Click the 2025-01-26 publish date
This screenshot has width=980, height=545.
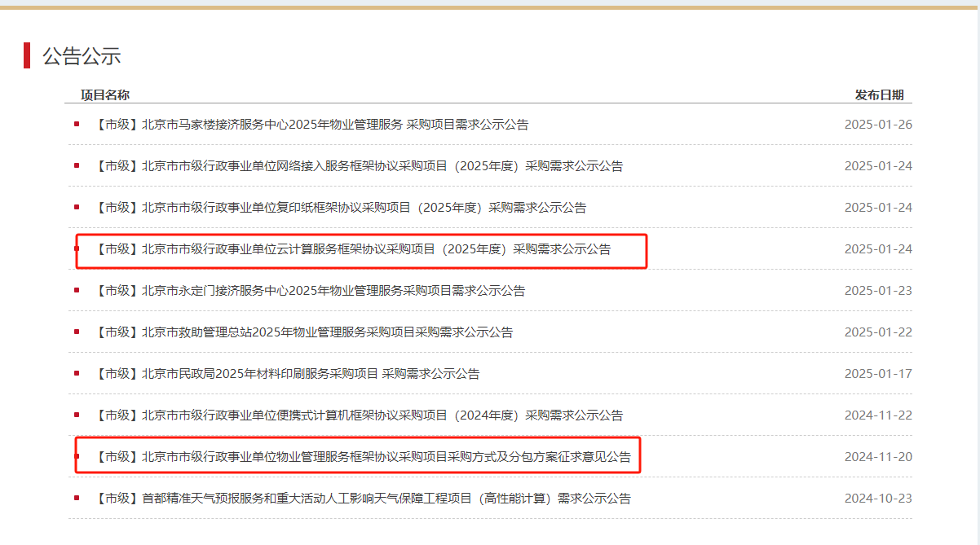[878, 125]
